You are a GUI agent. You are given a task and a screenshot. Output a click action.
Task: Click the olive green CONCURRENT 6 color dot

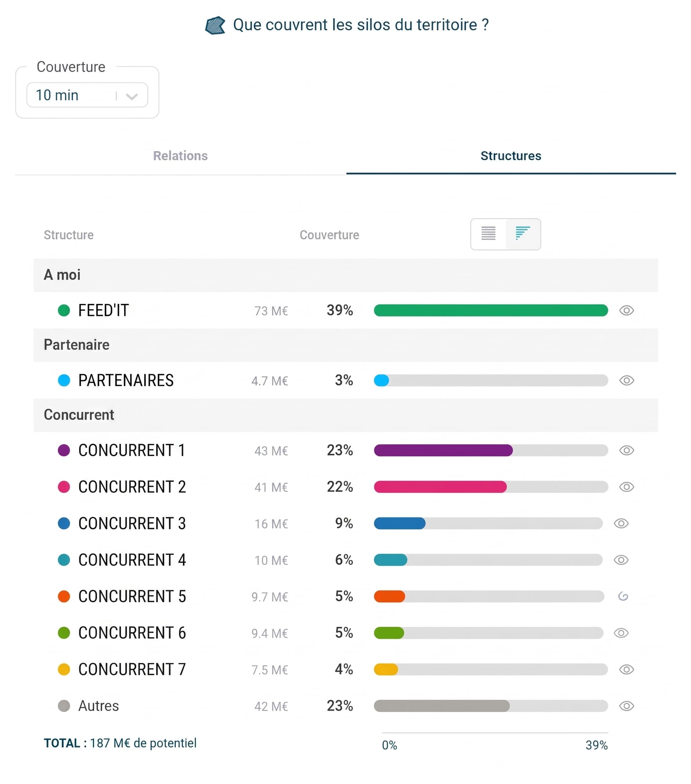pos(64,633)
